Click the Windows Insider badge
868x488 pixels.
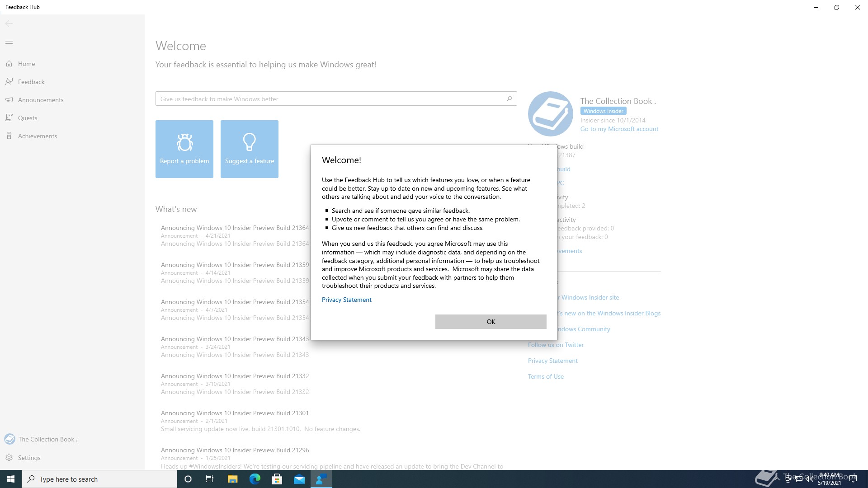(x=603, y=111)
